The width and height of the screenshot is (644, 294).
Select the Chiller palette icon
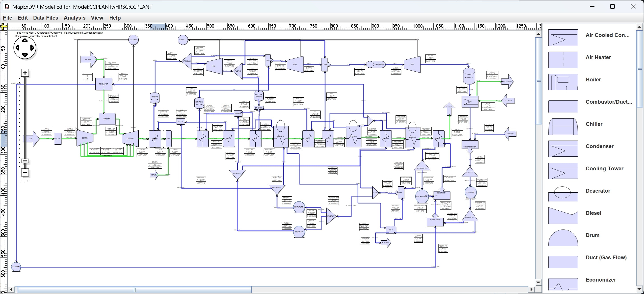click(x=563, y=127)
